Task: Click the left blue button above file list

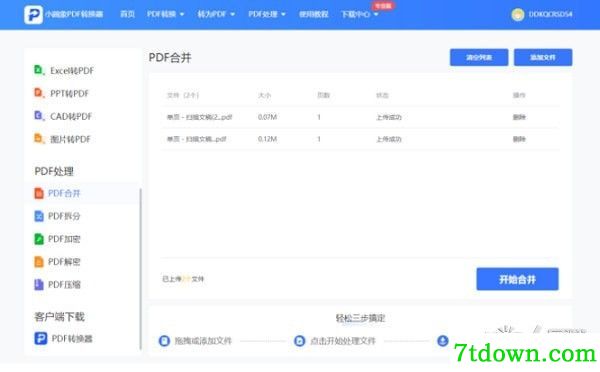Action: pyautogui.click(x=479, y=57)
